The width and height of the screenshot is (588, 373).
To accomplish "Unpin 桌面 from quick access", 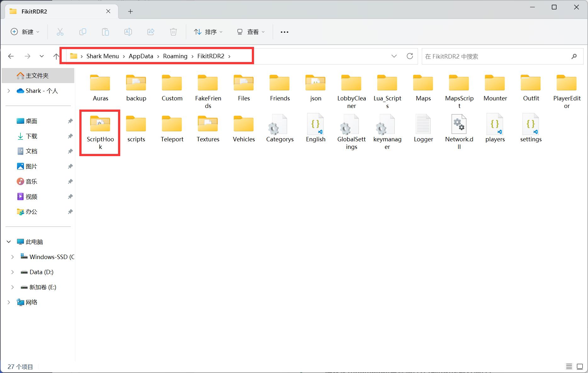I will click(70, 121).
